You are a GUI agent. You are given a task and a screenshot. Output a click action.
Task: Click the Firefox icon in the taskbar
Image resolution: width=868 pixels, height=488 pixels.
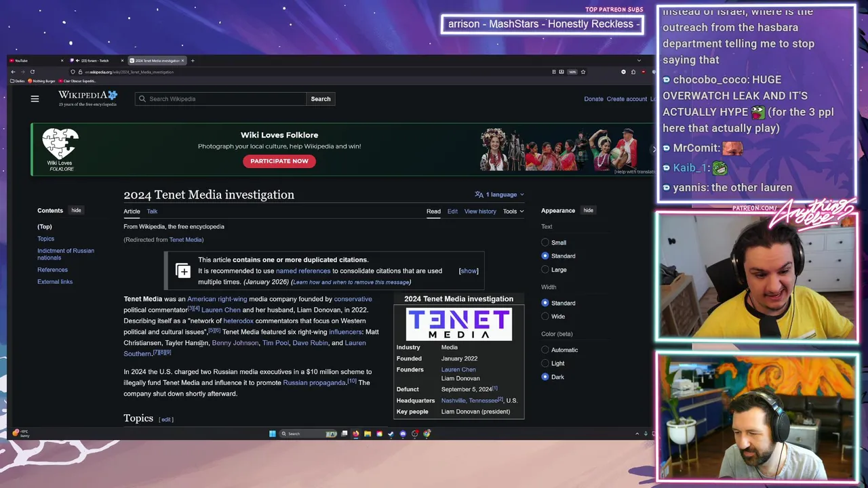[x=355, y=434]
